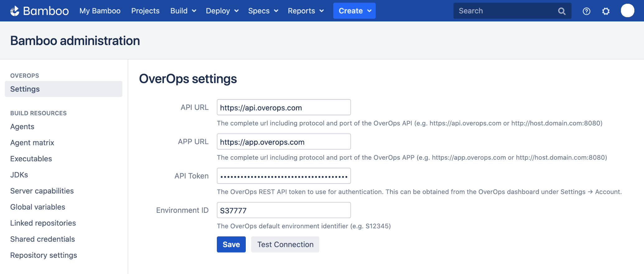Viewport: 644px width, 274px height.
Task: Open the Projects menu item
Action: point(145,11)
